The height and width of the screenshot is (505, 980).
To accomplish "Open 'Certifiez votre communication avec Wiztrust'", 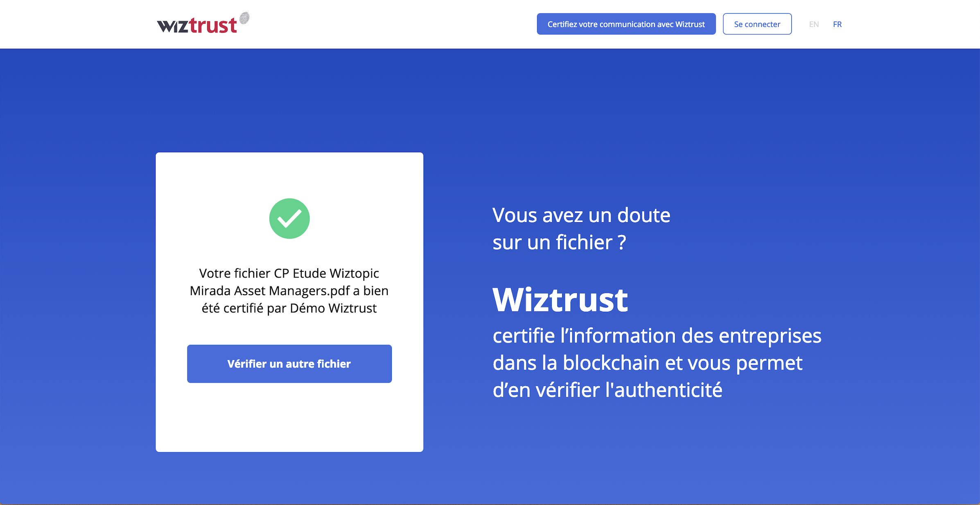I will point(626,24).
